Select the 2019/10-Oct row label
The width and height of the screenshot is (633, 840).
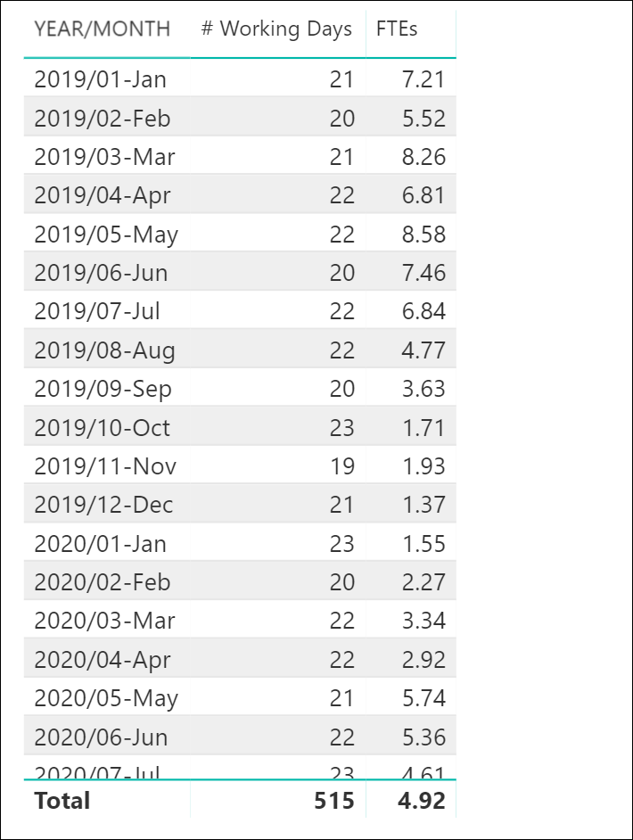[102, 427]
